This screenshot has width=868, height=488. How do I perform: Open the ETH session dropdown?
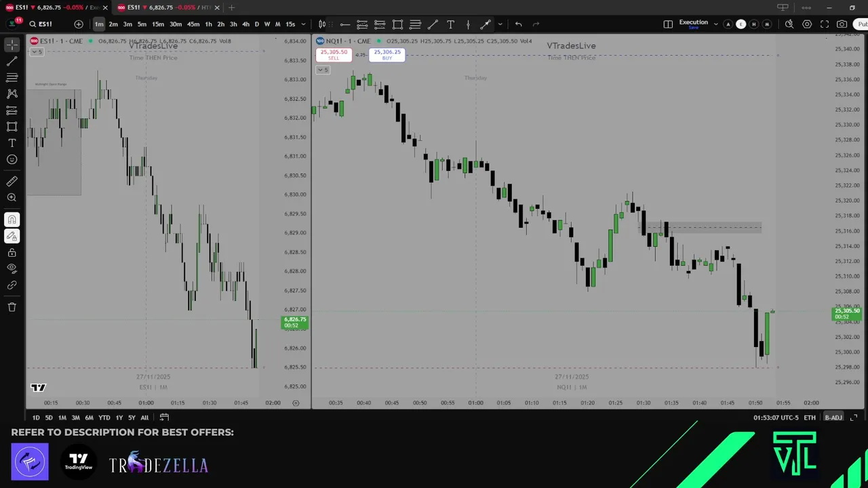pyautogui.click(x=810, y=418)
